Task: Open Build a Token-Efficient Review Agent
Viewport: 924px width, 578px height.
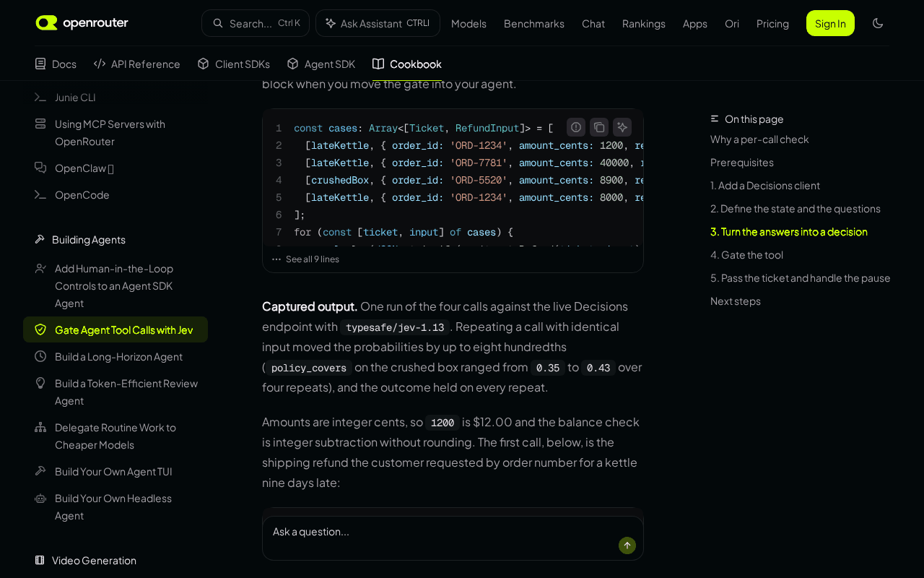Action: pos(115,392)
